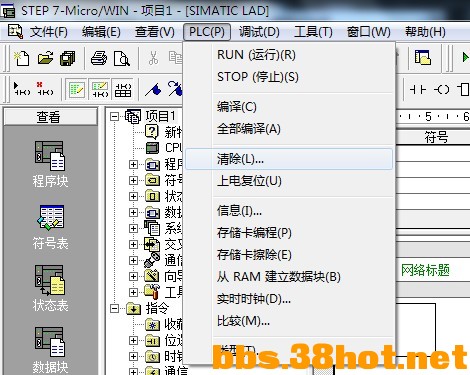Select 实时时钟(D)... menu entry
The height and width of the screenshot is (375, 470).
(x=254, y=299)
